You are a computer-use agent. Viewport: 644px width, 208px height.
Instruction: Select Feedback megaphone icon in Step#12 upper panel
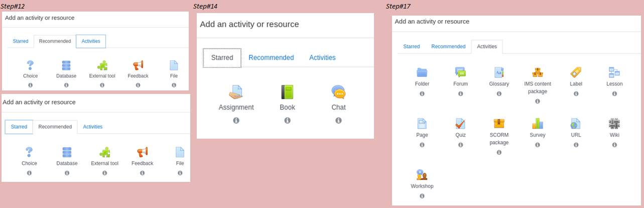tap(138, 65)
